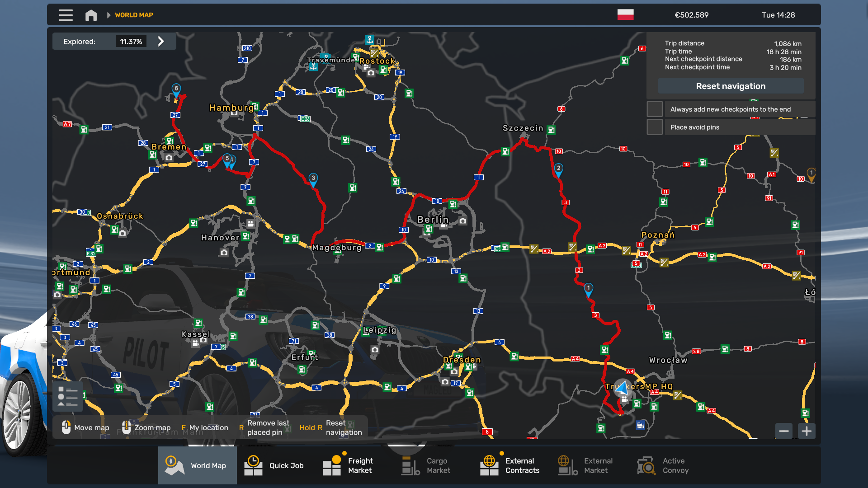The height and width of the screenshot is (488, 868).
Task: Zoom in the map with plus button
Action: [x=807, y=431]
